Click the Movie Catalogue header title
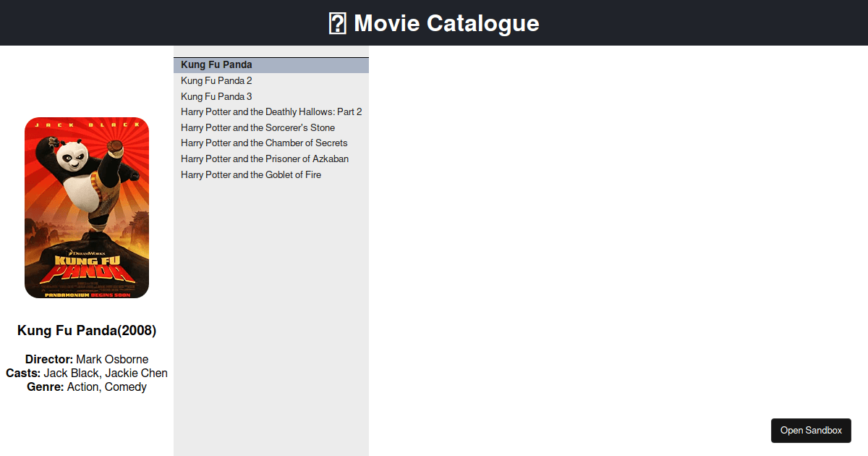This screenshot has height=456, width=868. [x=446, y=23]
